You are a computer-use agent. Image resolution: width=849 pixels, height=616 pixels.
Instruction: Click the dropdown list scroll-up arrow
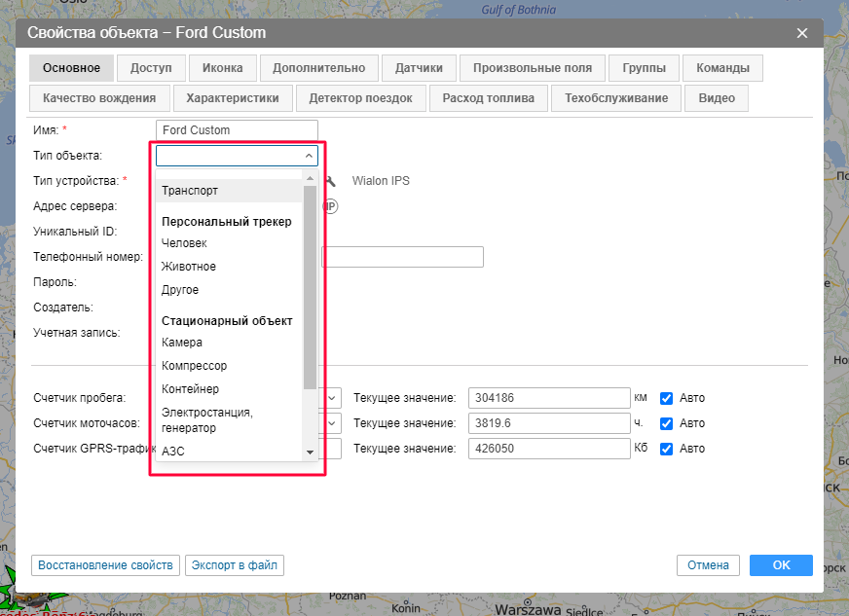[x=310, y=178]
